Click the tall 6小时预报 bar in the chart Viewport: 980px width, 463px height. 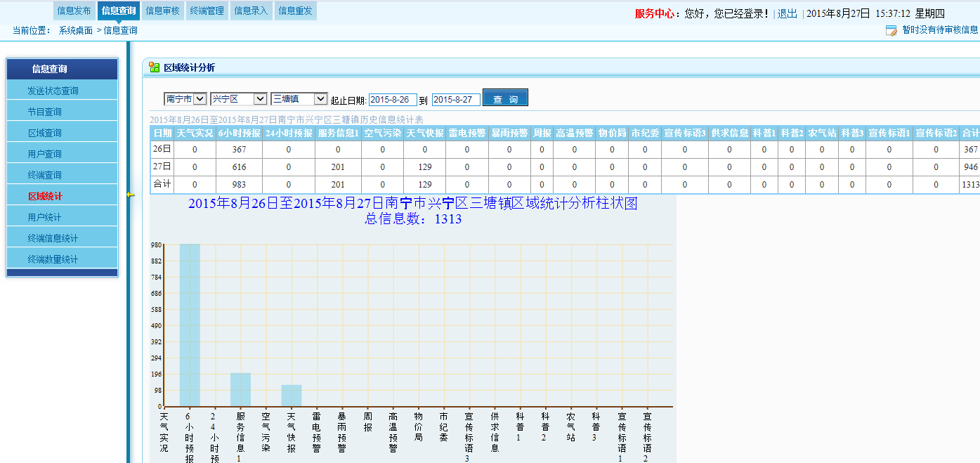(189, 323)
